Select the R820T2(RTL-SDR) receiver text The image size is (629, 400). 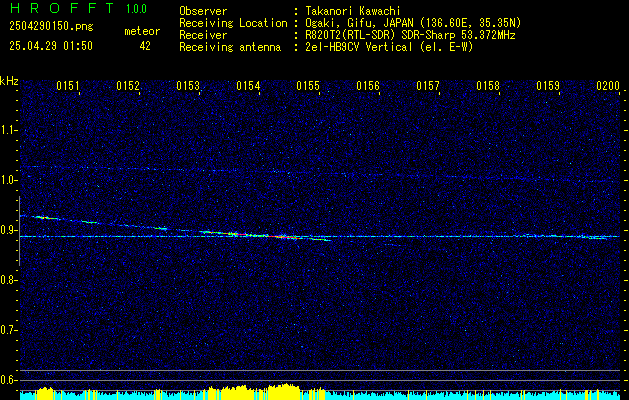410,35
